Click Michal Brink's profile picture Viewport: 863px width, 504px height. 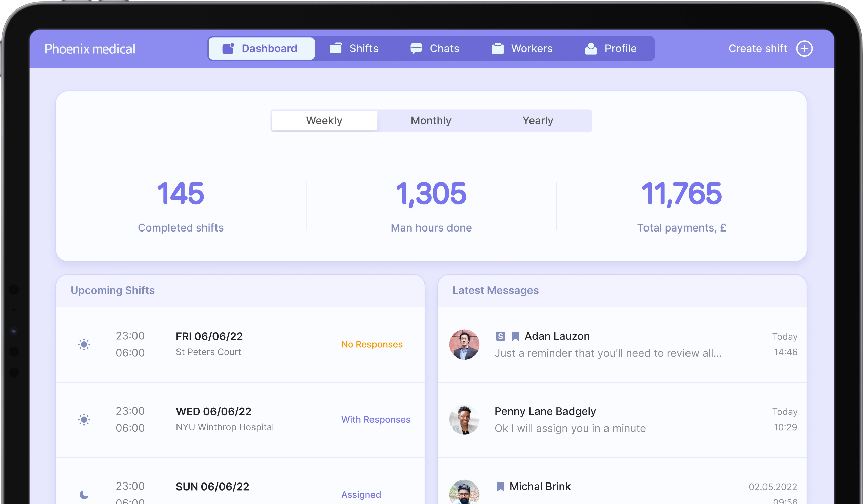pyautogui.click(x=464, y=492)
